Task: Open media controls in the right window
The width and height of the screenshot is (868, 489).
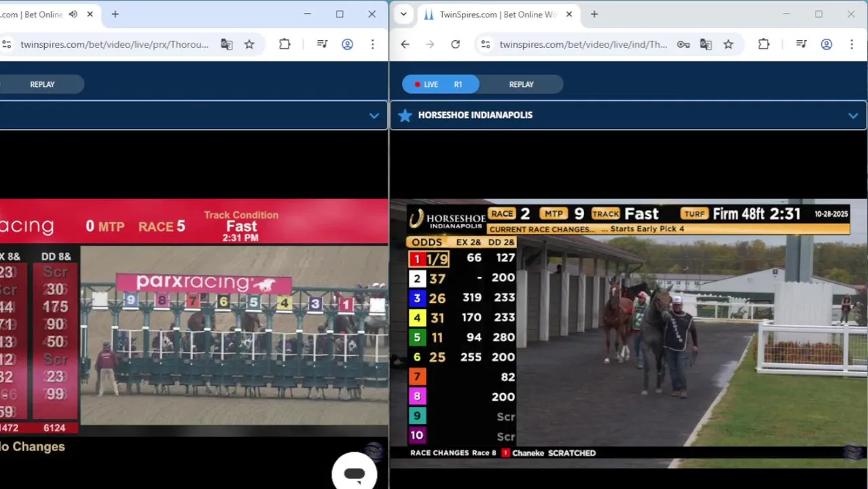Action: (x=801, y=44)
